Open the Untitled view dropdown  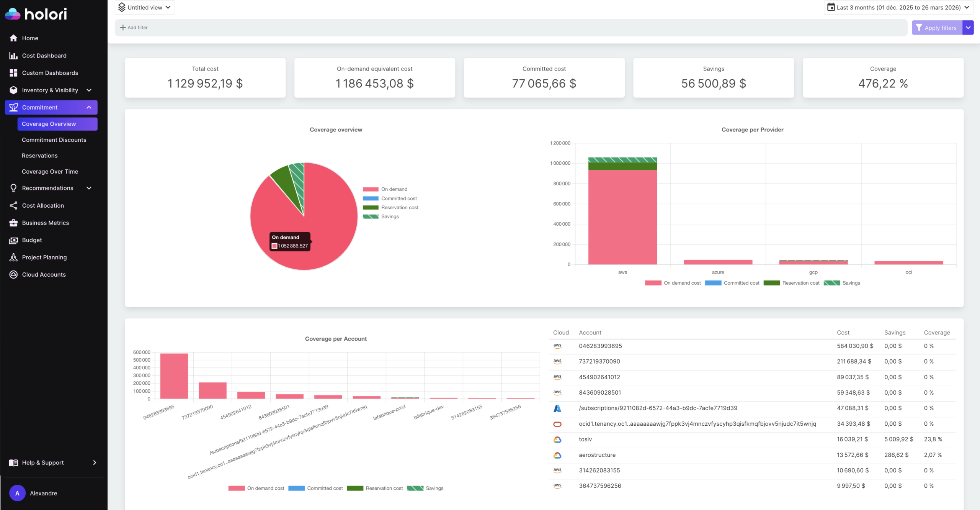[145, 7]
